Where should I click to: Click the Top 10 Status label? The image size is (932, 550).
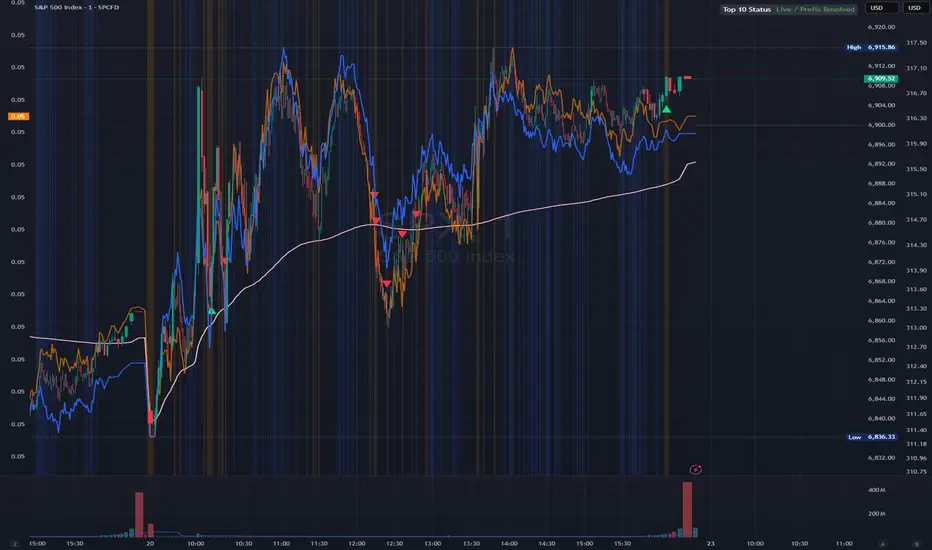(747, 10)
